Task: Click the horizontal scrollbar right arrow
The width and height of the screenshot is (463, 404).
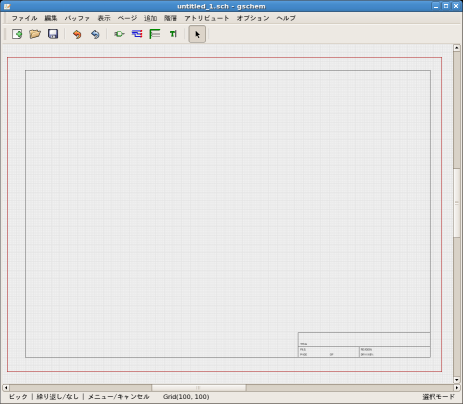Action: coord(457,388)
